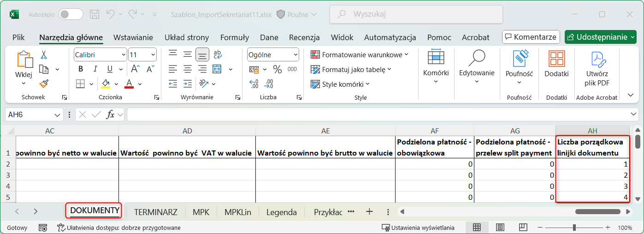Click the Decrease indent icon

click(x=173, y=84)
